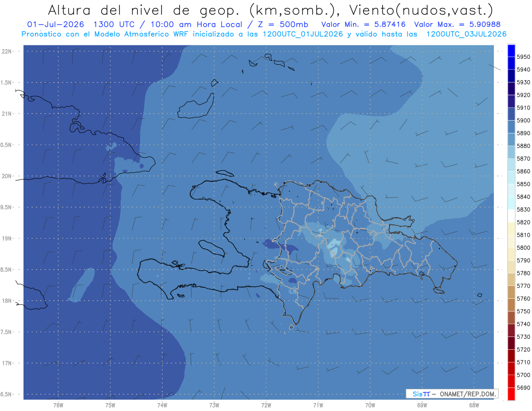This screenshot has height=411, width=532.
Task: Click the '72W' longitude label
Action: pos(266,405)
